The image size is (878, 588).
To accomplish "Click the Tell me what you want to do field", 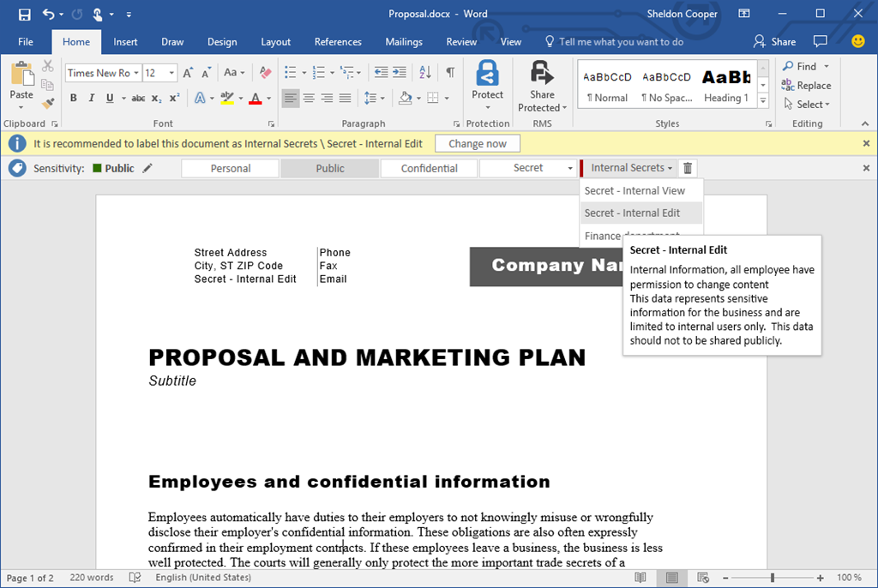I will coord(621,42).
